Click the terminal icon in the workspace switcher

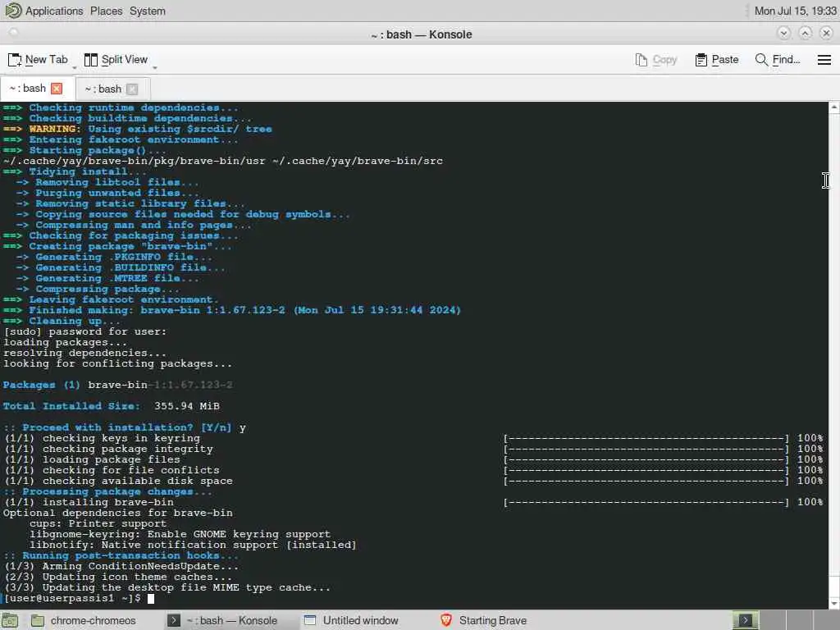click(x=745, y=620)
